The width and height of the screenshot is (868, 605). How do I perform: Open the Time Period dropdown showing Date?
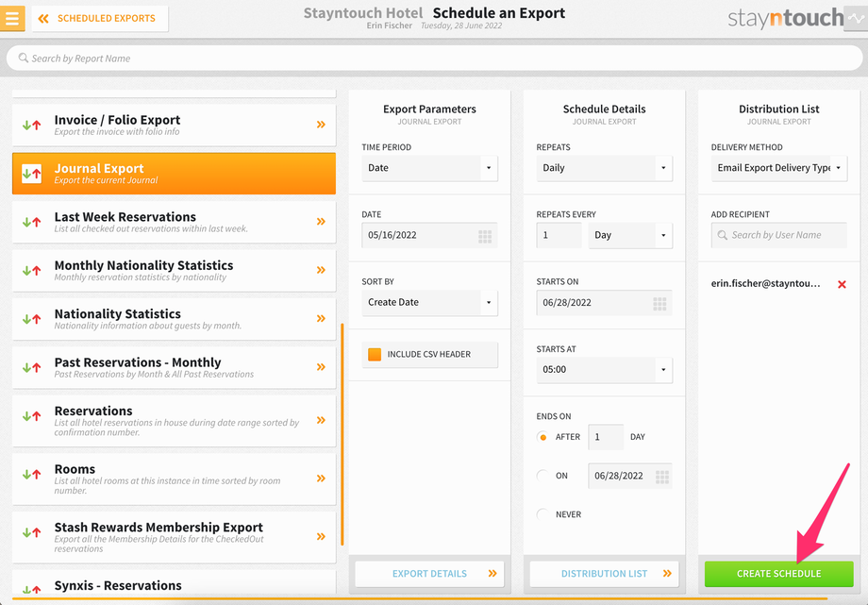pos(429,168)
